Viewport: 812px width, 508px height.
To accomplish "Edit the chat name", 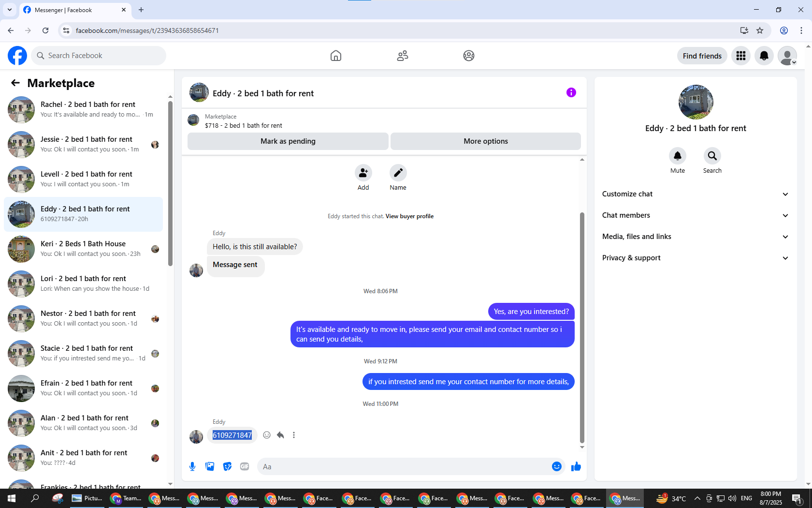I will point(398,173).
